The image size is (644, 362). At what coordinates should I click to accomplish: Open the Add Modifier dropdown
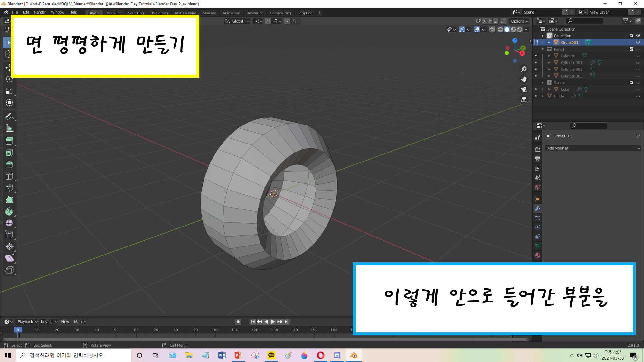point(593,148)
